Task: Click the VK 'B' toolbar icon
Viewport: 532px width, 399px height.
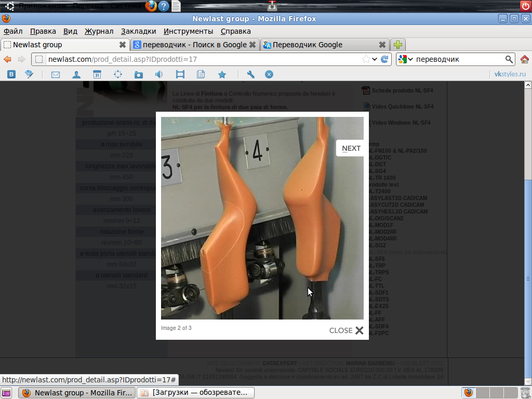Action: [11, 74]
